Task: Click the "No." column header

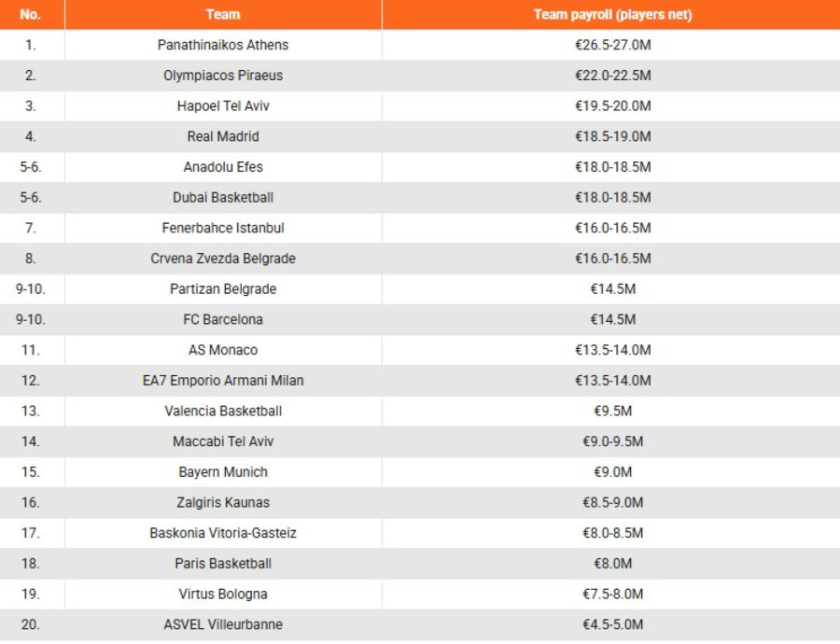Action: 31,15
